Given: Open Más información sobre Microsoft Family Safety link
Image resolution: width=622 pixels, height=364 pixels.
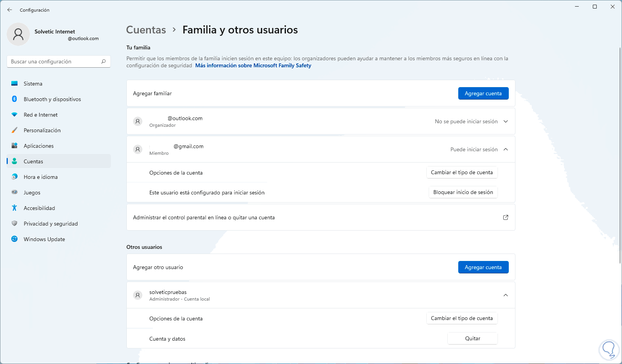Looking at the screenshot, I should pos(253,65).
